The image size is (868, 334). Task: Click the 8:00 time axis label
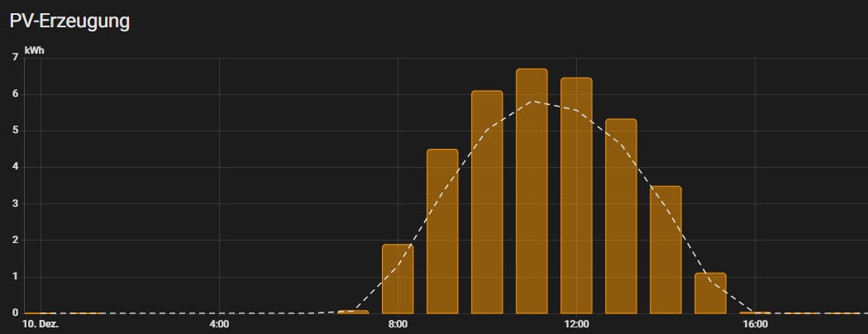coord(398,325)
